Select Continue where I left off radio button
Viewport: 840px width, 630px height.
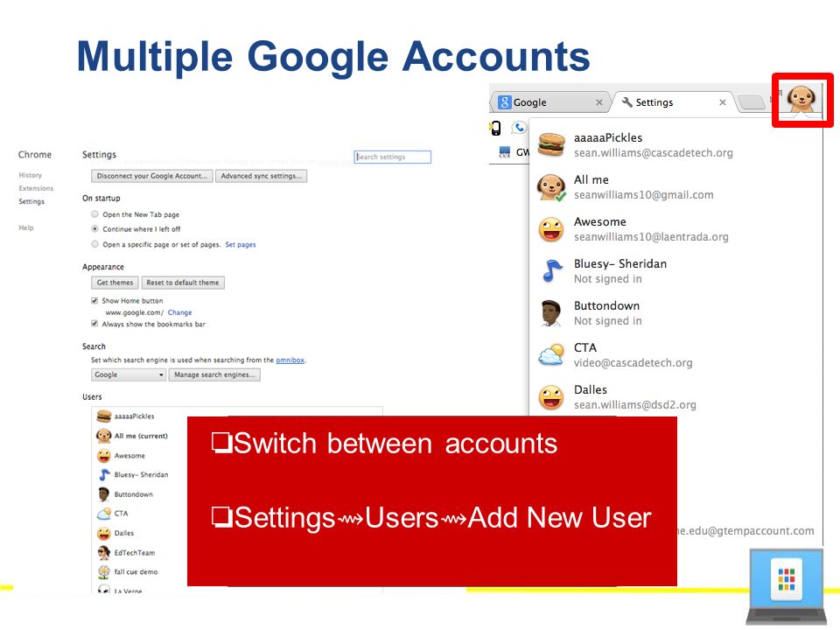coord(94,228)
